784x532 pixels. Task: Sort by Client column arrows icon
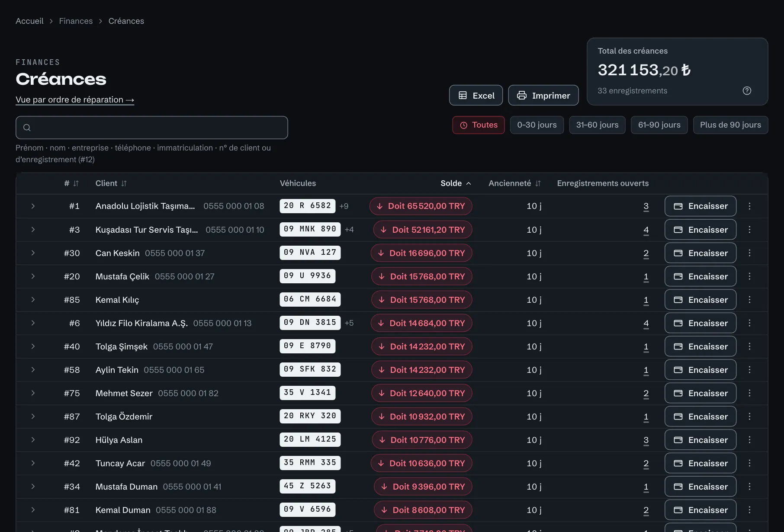point(124,183)
